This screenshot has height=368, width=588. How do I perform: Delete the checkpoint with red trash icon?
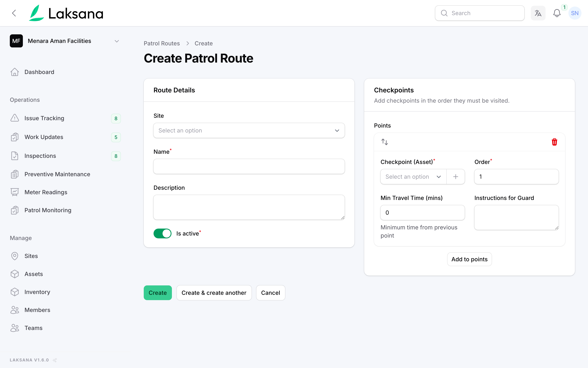coord(554,142)
